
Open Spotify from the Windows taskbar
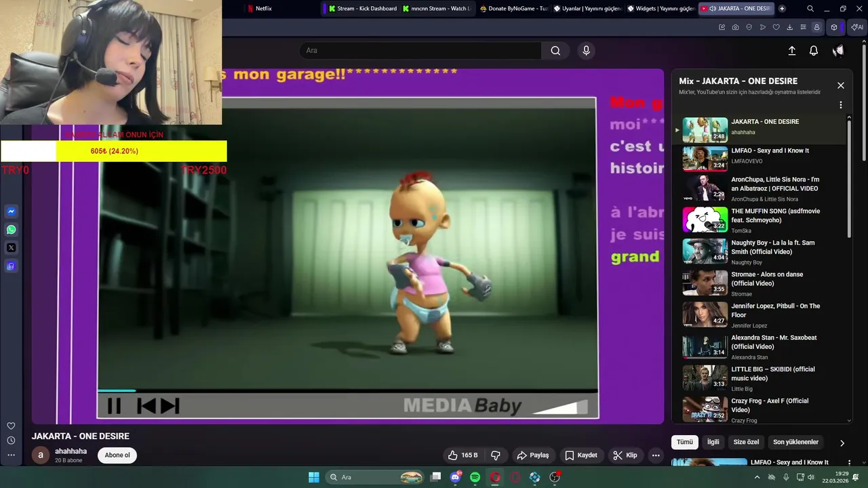coord(475,477)
